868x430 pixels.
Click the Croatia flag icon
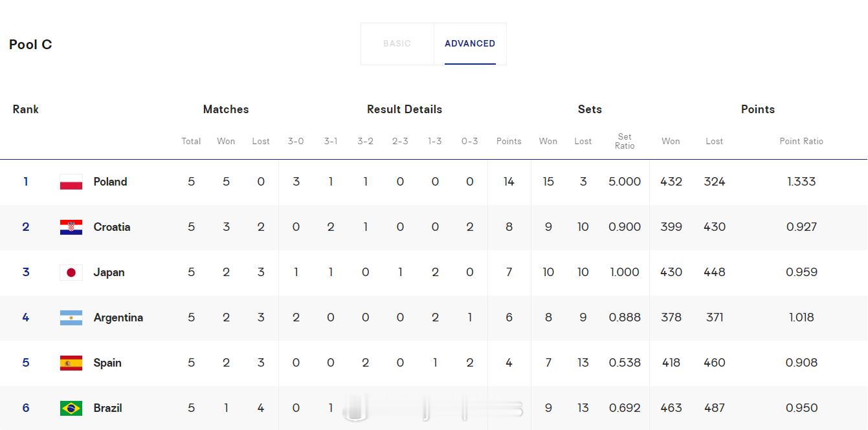coord(71,227)
